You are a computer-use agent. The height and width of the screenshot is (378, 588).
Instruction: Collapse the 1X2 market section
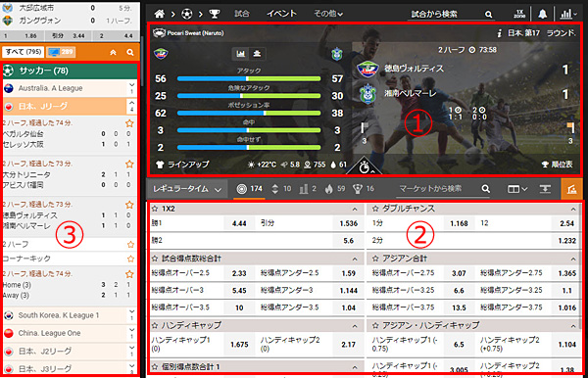pyautogui.click(x=355, y=209)
